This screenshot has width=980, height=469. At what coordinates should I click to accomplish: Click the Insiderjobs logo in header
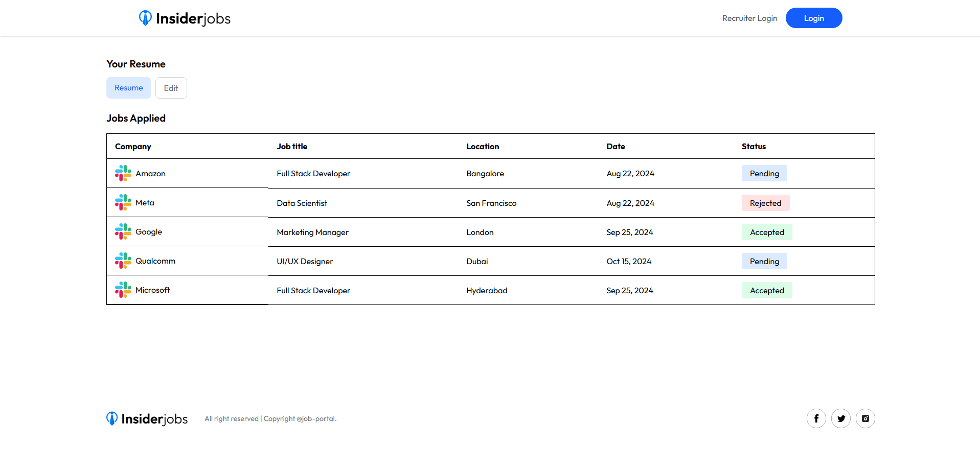(x=185, y=18)
